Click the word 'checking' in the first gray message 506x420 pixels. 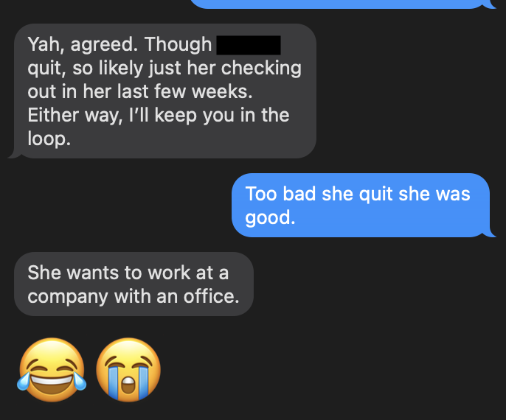click(x=261, y=68)
